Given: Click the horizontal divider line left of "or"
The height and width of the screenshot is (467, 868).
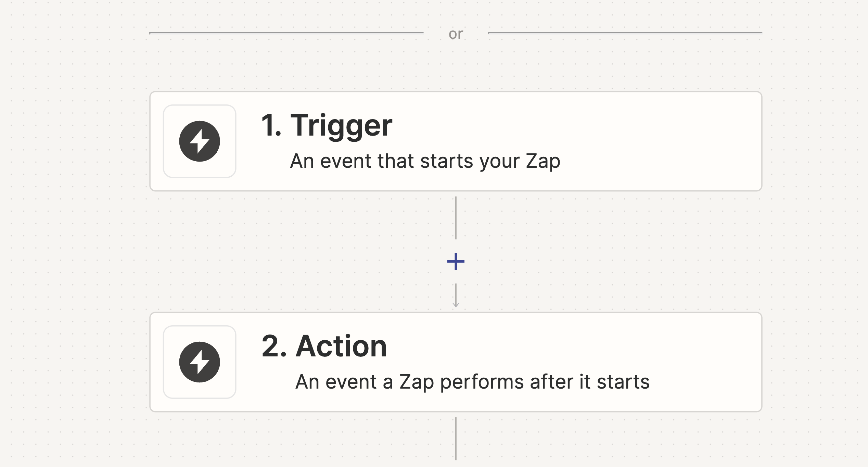Looking at the screenshot, I should tap(286, 33).
